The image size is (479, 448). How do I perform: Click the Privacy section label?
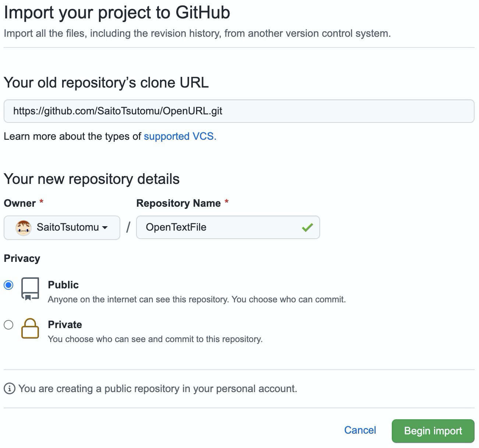click(22, 259)
